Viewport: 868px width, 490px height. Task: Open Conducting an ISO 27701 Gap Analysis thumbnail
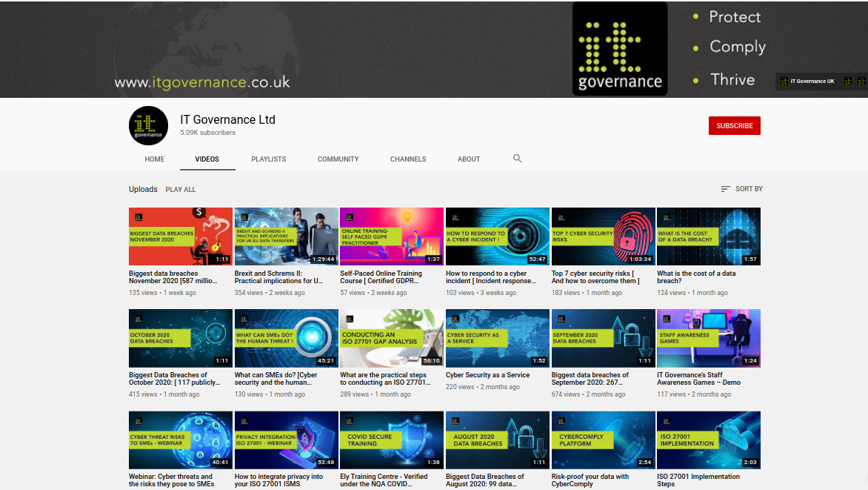click(x=391, y=338)
